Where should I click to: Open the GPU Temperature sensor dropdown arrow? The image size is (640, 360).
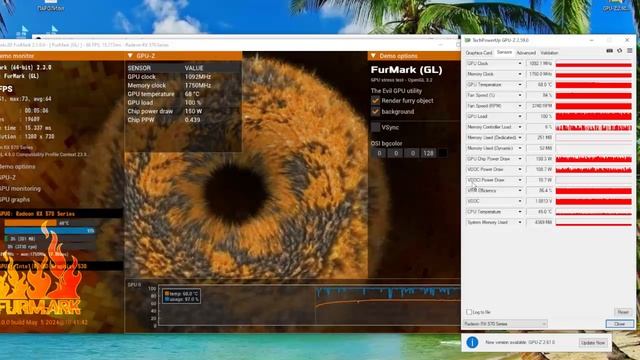click(520, 85)
